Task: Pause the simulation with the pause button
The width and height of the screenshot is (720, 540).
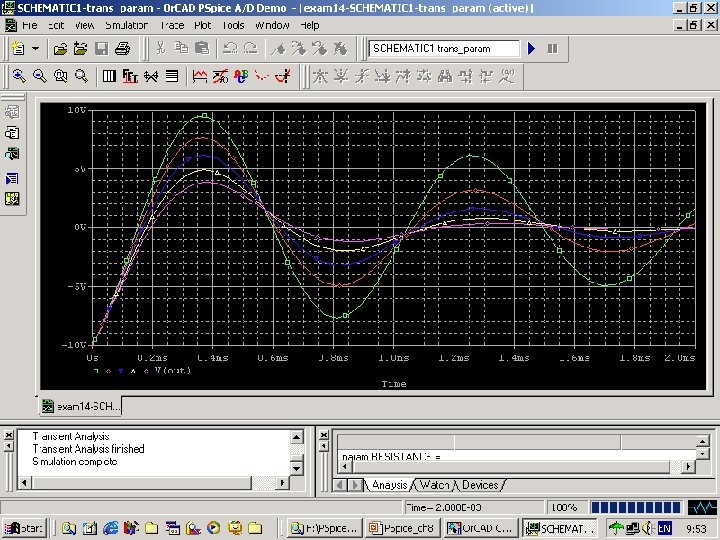Action: click(x=552, y=48)
